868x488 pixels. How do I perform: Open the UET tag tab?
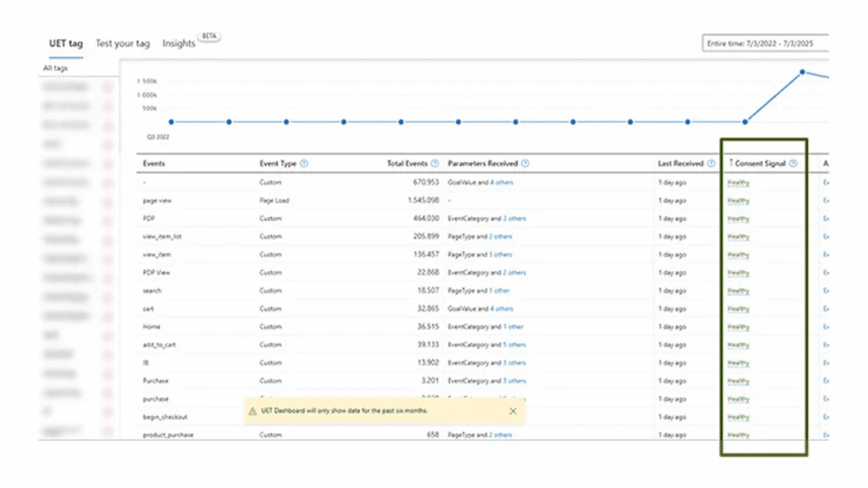coord(66,43)
